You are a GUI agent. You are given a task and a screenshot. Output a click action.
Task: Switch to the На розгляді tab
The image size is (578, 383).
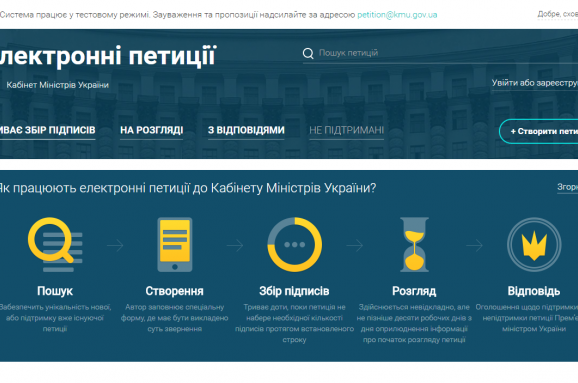[152, 130]
